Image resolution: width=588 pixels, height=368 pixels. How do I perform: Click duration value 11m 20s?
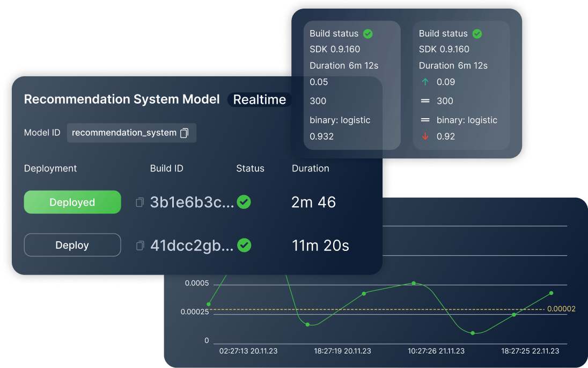click(320, 246)
